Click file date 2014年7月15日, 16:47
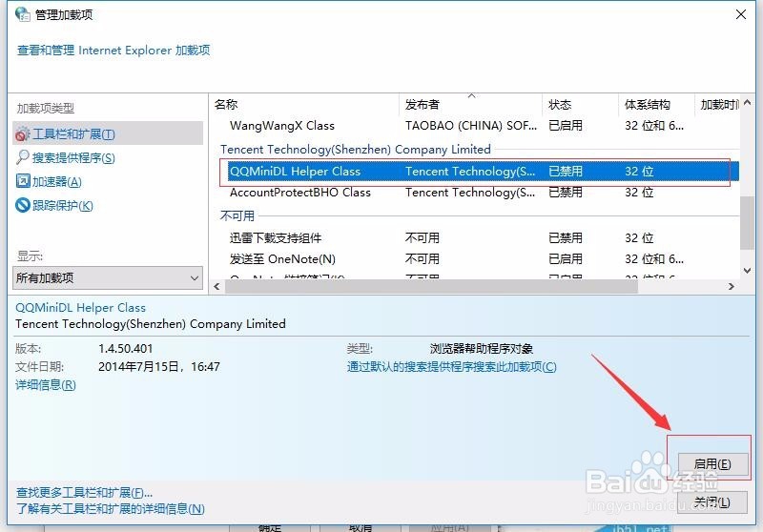Viewport: 763px width, 532px height. (159, 367)
